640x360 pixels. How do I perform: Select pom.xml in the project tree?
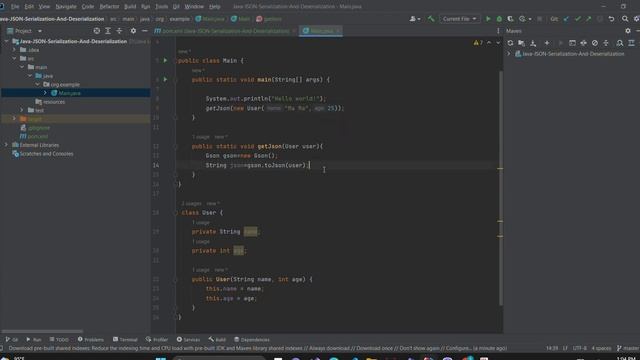[x=38, y=136]
